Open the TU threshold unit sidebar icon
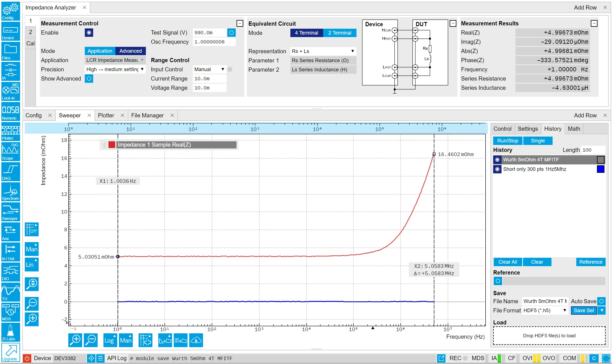Viewport: 612px width, 364px height. pos(11,292)
